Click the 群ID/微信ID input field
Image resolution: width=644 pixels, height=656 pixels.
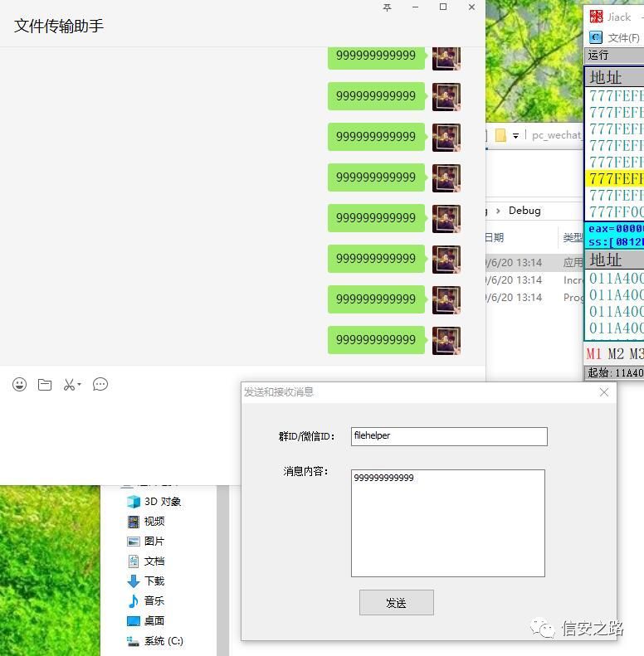(x=449, y=436)
